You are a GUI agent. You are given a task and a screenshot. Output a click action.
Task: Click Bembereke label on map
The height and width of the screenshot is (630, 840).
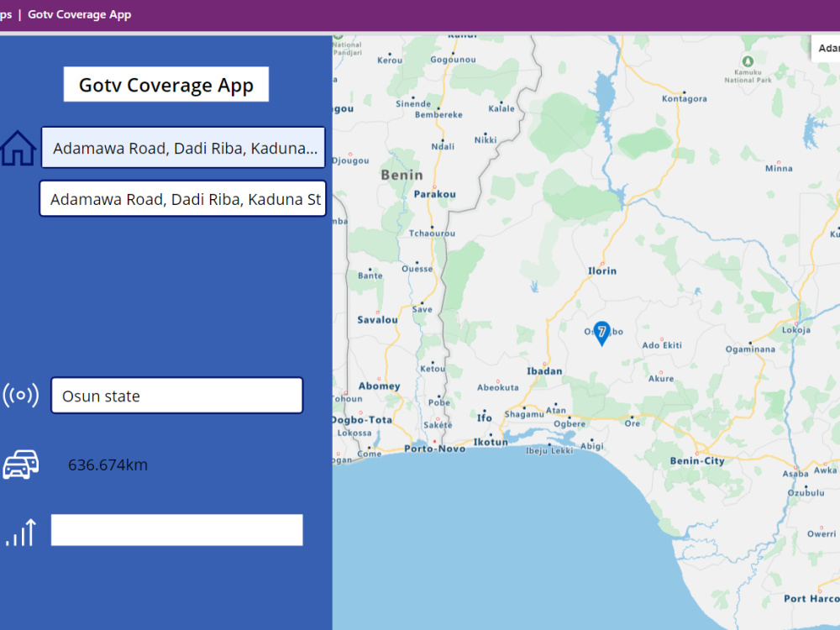click(438, 114)
